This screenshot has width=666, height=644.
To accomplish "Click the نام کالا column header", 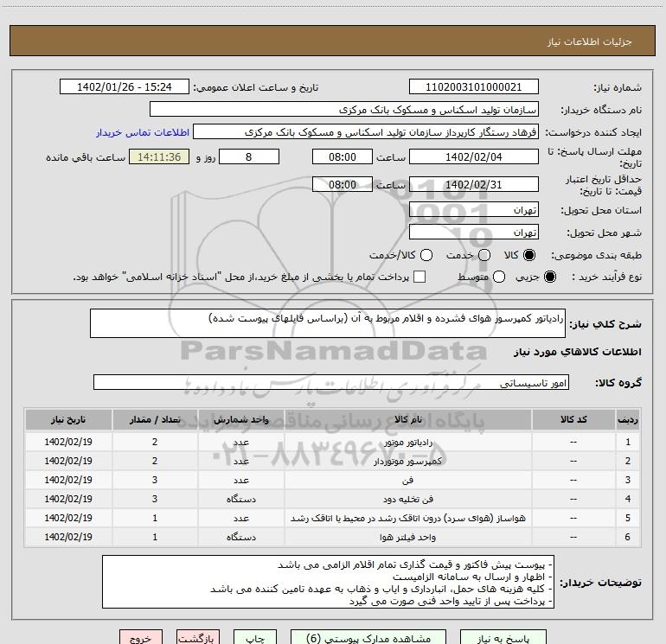I will (x=407, y=419).
